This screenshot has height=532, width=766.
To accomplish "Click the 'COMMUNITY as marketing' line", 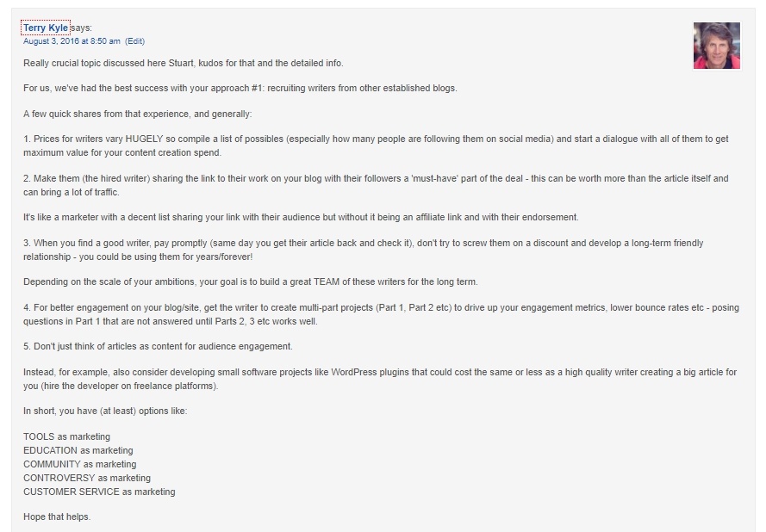I will 79,464.
